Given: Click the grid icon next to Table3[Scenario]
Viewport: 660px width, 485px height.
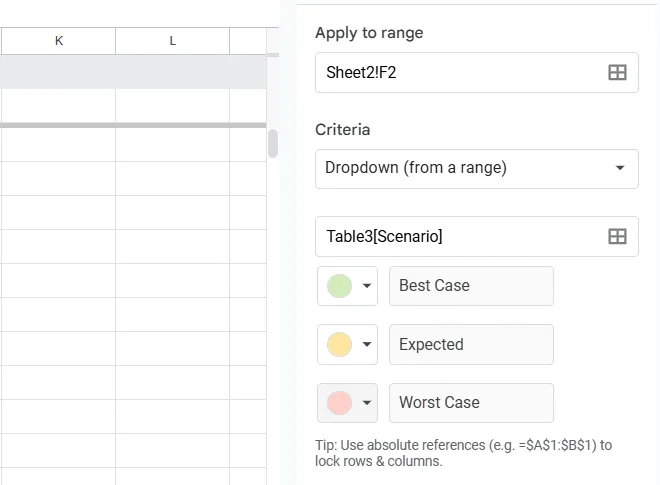Looking at the screenshot, I should 617,236.
